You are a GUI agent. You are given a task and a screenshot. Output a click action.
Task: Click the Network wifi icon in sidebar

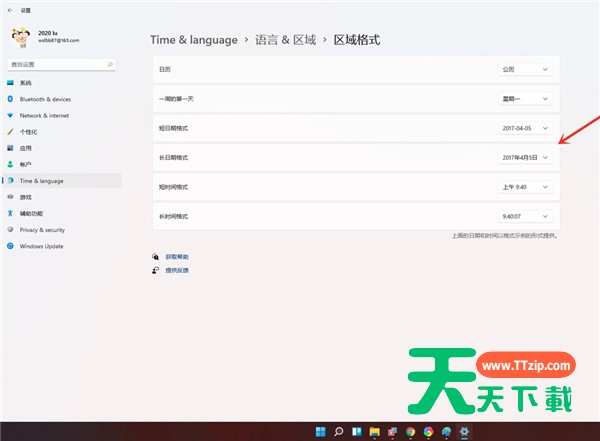(x=10, y=115)
